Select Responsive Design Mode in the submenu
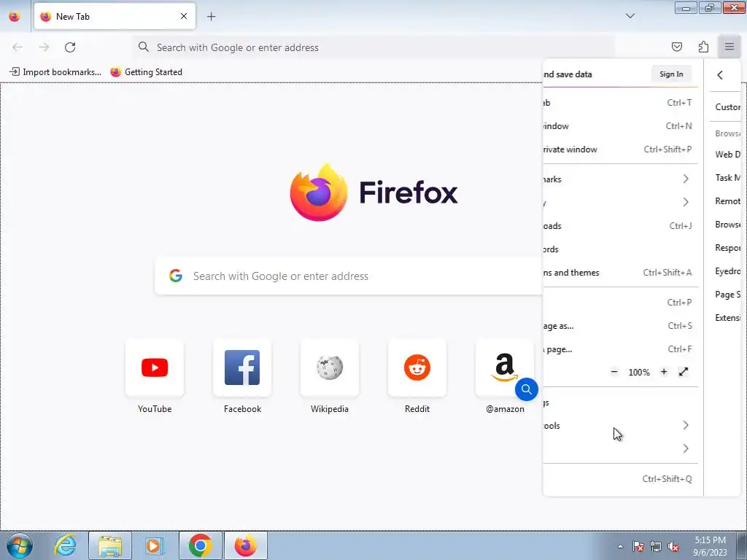 point(726,248)
